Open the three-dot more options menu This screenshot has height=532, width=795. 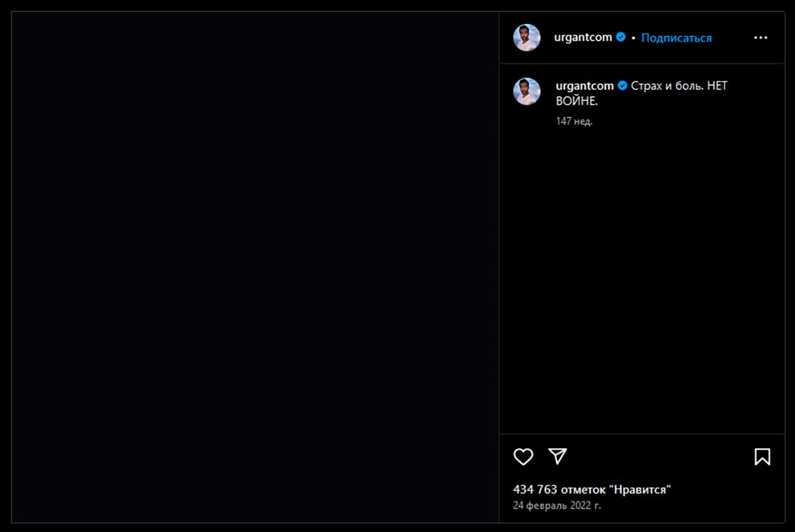761,38
